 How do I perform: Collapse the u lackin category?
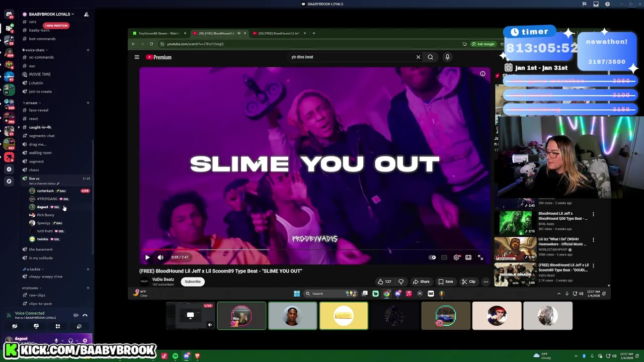(32, 269)
